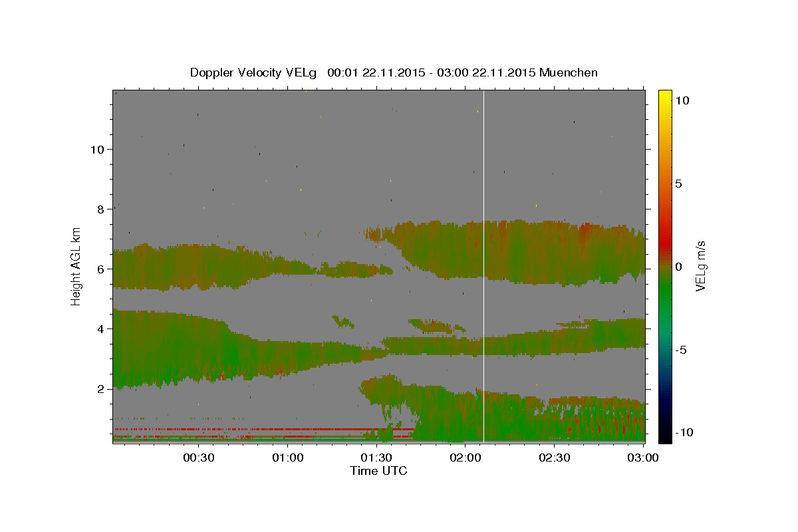
Task: Click the 01:30 time tick label
Action: point(377,458)
